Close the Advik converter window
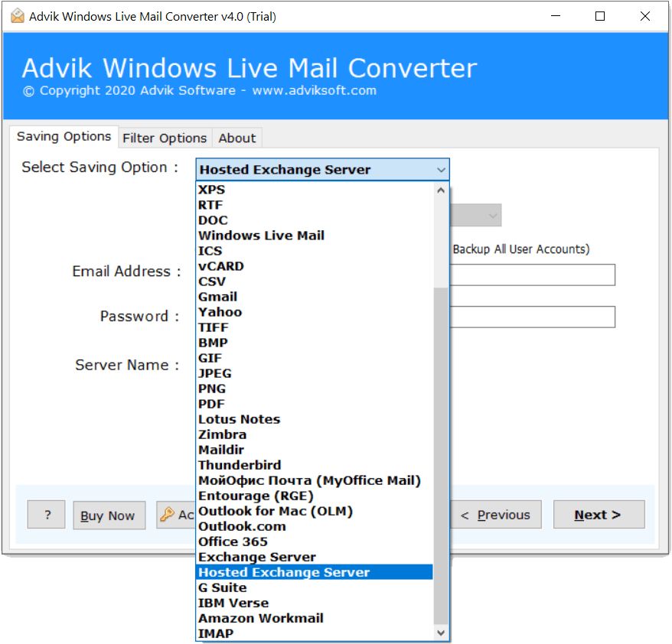The width and height of the screenshot is (672, 644). point(645,16)
